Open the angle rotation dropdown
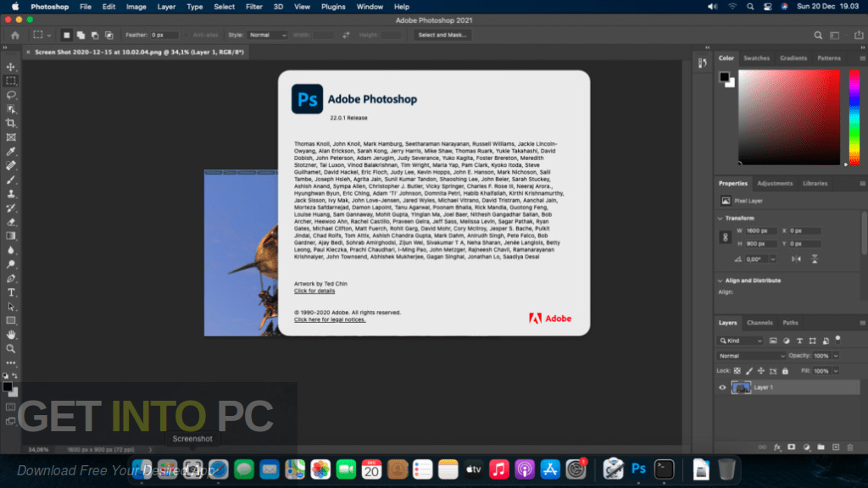Screen dimensions: 868x488 [x=773, y=259]
